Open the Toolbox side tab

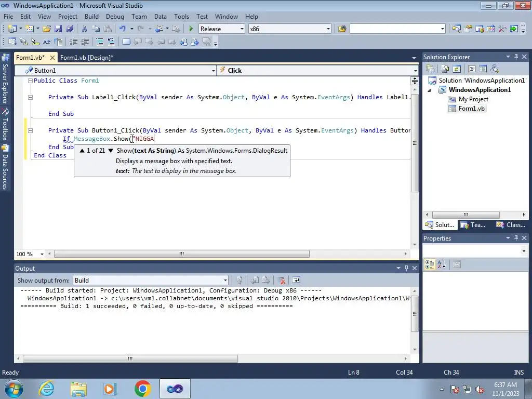5,124
